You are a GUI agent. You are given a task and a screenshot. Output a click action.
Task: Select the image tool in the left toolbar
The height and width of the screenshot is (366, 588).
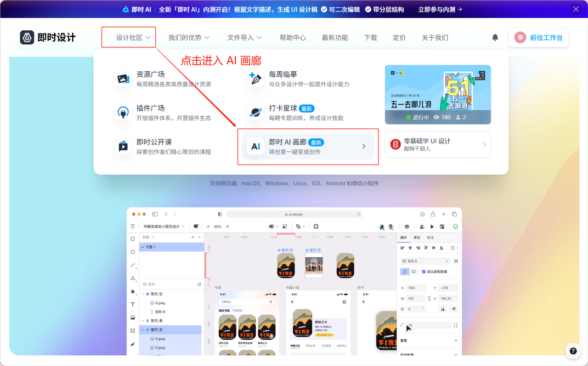[x=133, y=317]
